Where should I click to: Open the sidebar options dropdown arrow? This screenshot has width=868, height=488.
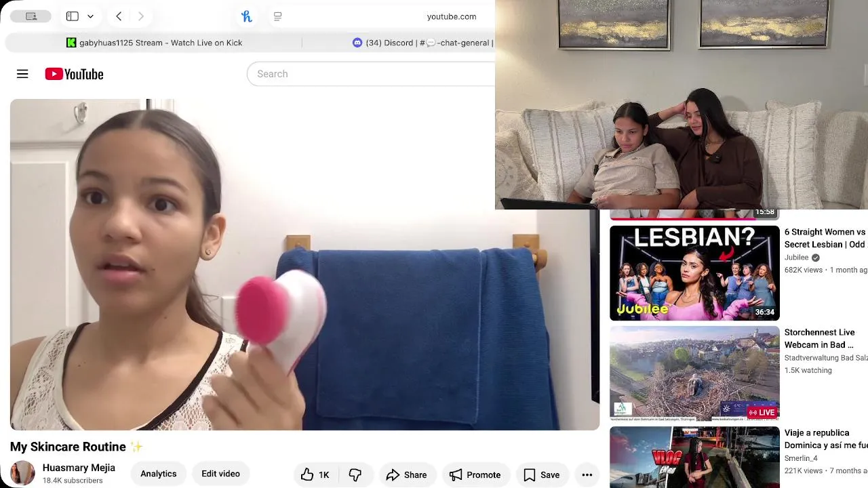click(90, 16)
